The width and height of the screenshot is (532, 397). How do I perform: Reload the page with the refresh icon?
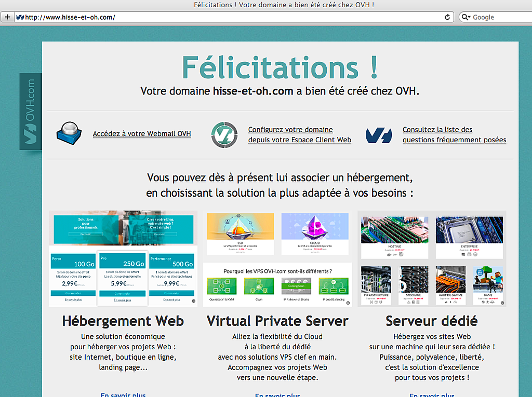click(x=447, y=17)
